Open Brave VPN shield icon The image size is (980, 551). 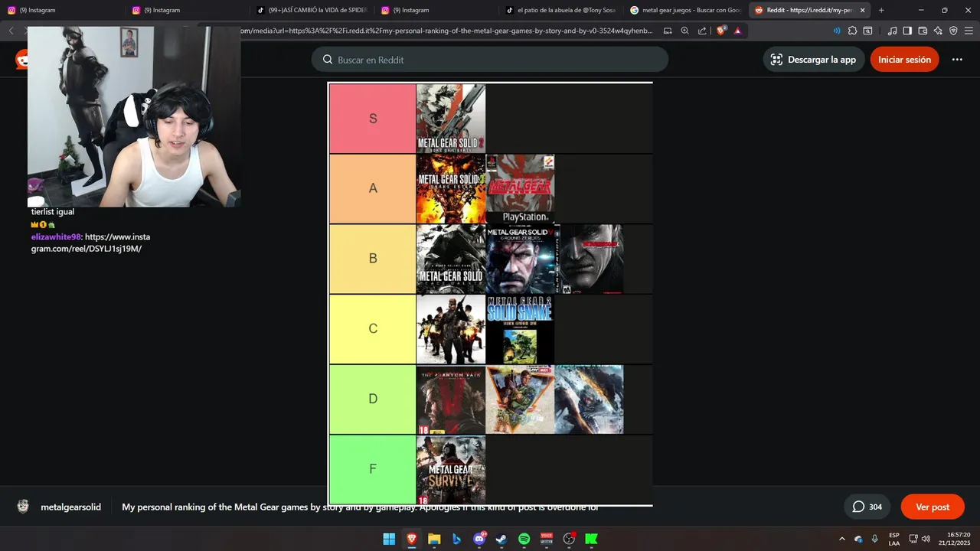click(953, 31)
